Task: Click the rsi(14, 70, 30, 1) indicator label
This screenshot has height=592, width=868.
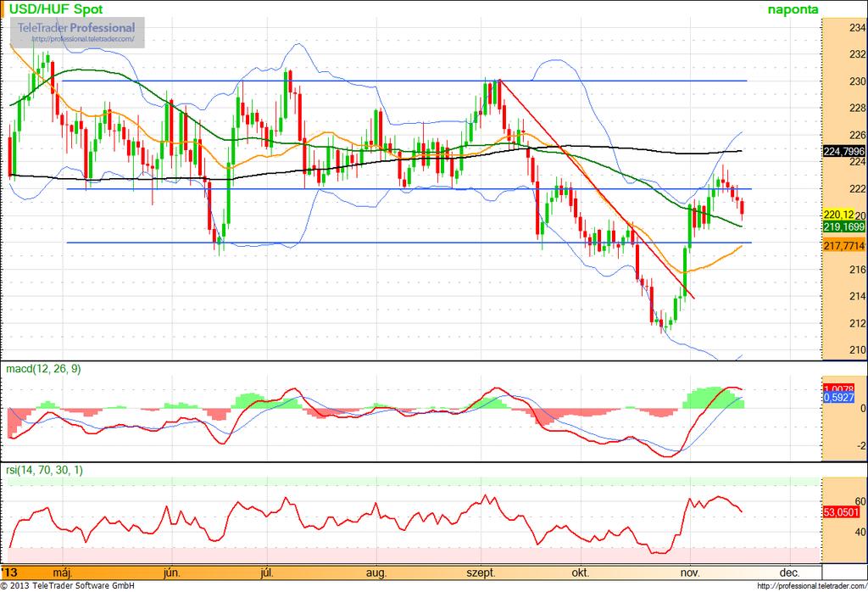Action: [44, 470]
